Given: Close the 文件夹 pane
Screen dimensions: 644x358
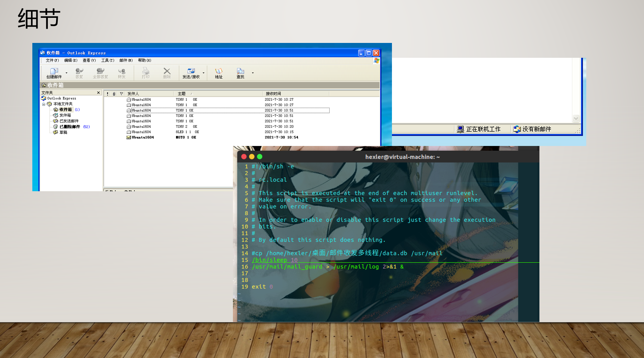Looking at the screenshot, I should [98, 93].
